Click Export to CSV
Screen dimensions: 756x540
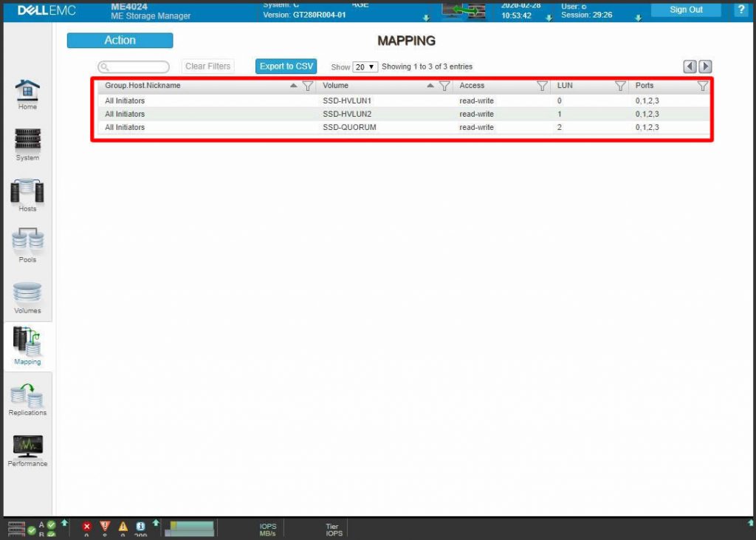click(286, 66)
